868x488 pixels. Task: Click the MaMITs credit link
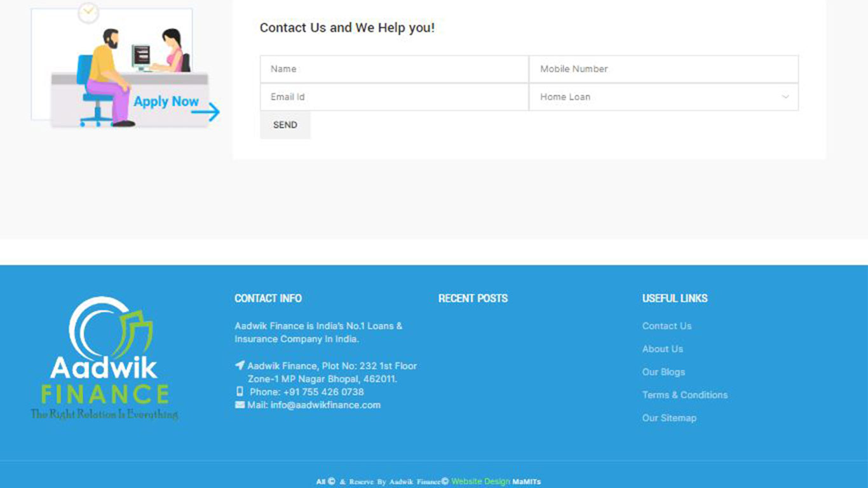click(527, 482)
